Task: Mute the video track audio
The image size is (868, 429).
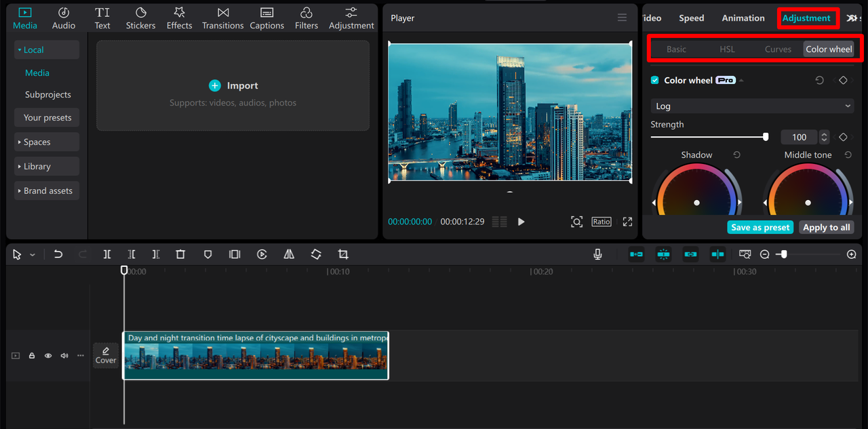Action: [64, 355]
